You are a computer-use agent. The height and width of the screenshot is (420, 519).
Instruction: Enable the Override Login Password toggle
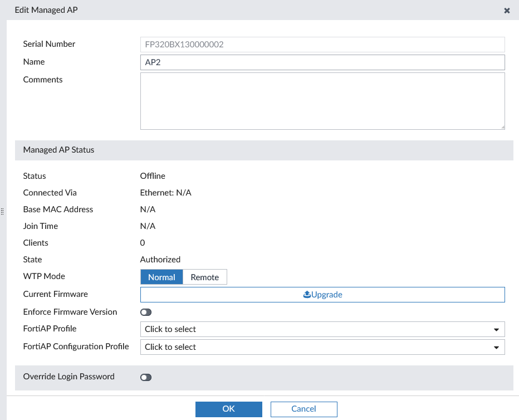point(146,377)
